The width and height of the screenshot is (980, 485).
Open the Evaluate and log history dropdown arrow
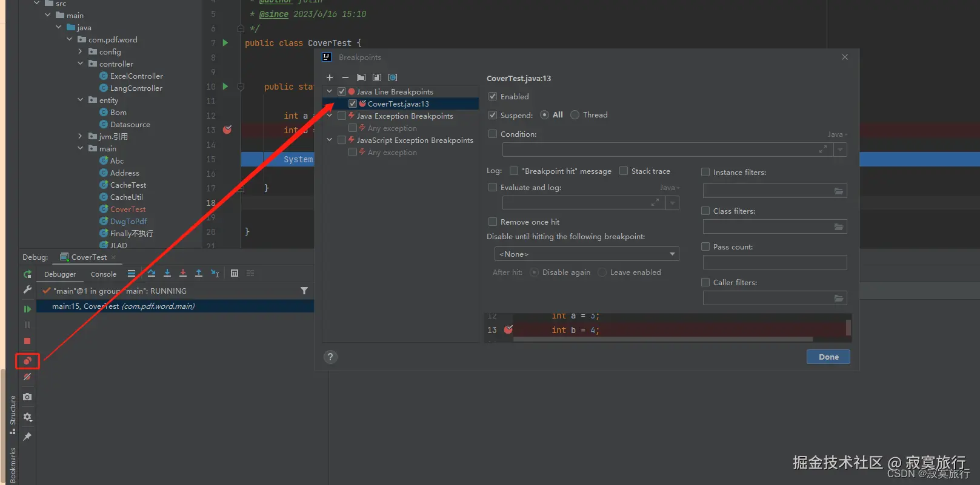coord(672,203)
